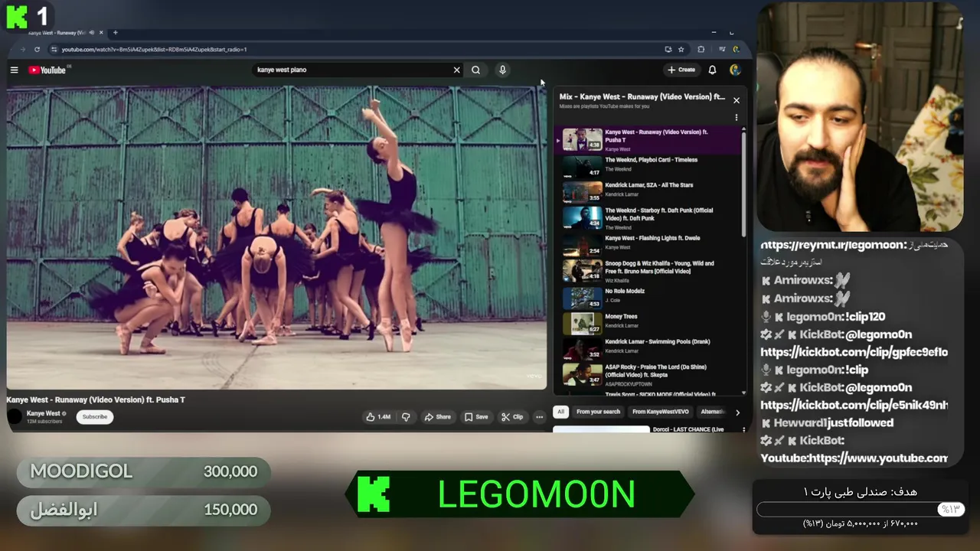
Task: Select currently playing Runaway playlist item
Action: 648,140
